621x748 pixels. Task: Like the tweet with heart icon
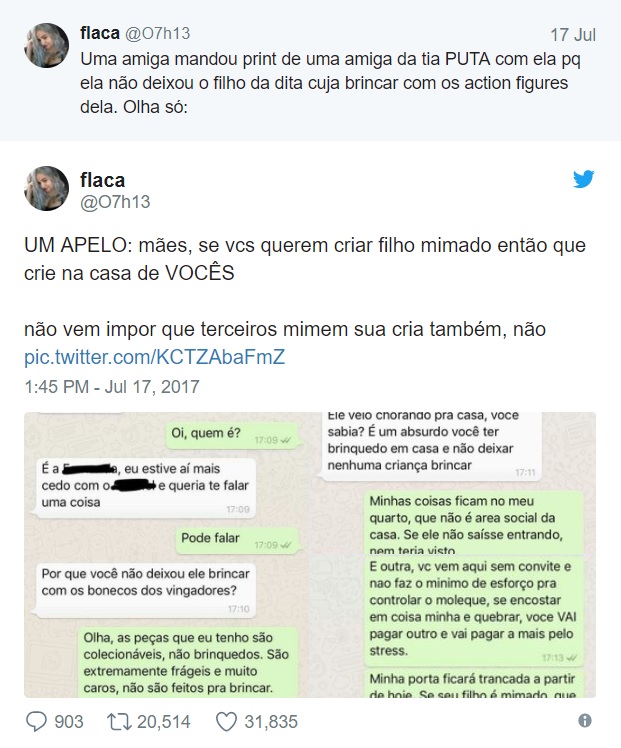[226, 721]
